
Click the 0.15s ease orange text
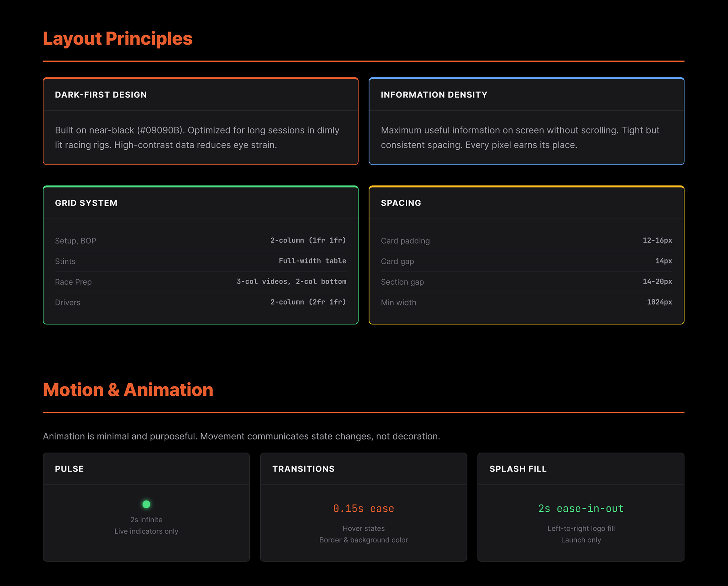pyautogui.click(x=363, y=508)
